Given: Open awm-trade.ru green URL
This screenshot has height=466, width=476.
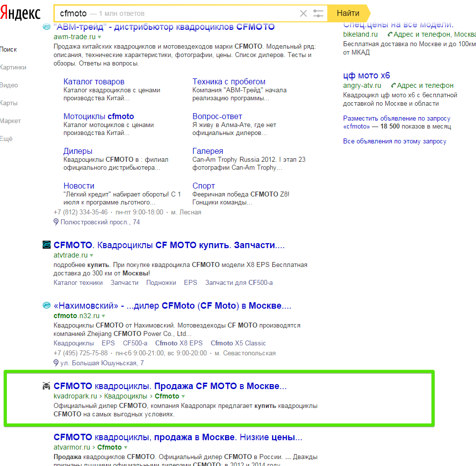Looking at the screenshot, I should pos(74,37).
